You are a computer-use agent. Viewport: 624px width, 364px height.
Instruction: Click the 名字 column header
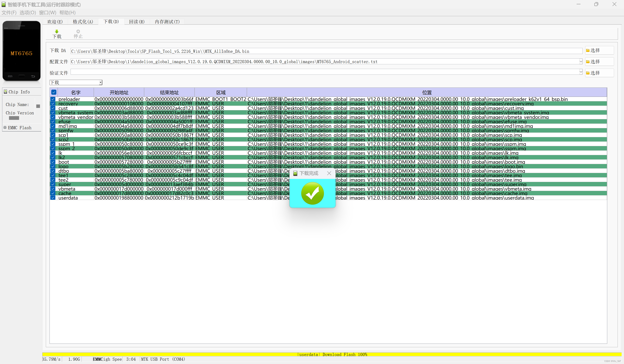tap(76, 92)
